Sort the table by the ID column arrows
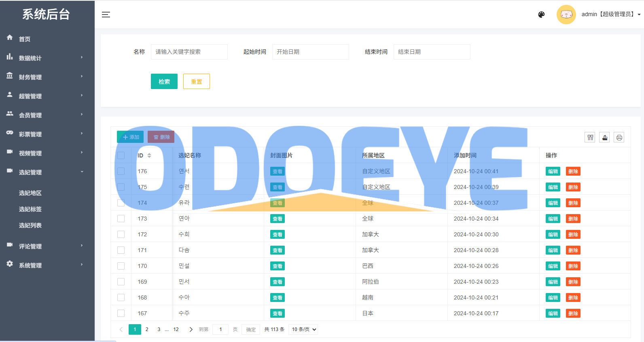 tap(149, 155)
